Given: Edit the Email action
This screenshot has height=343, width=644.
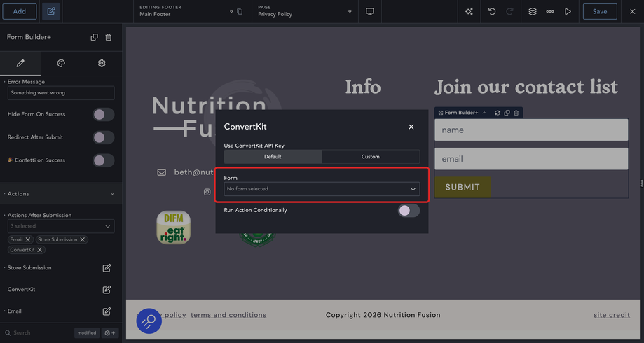Looking at the screenshot, I should pyautogui.click(x=107, y=311).
